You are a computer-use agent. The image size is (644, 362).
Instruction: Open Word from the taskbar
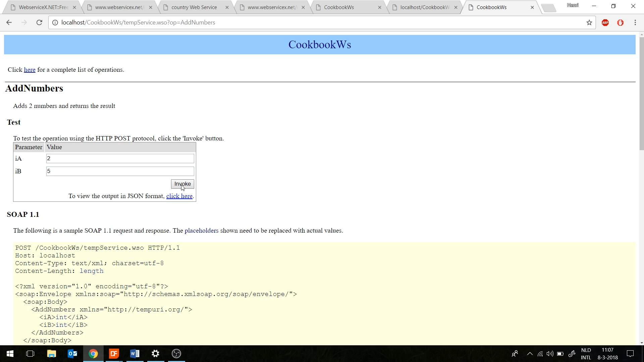[135, 354]
